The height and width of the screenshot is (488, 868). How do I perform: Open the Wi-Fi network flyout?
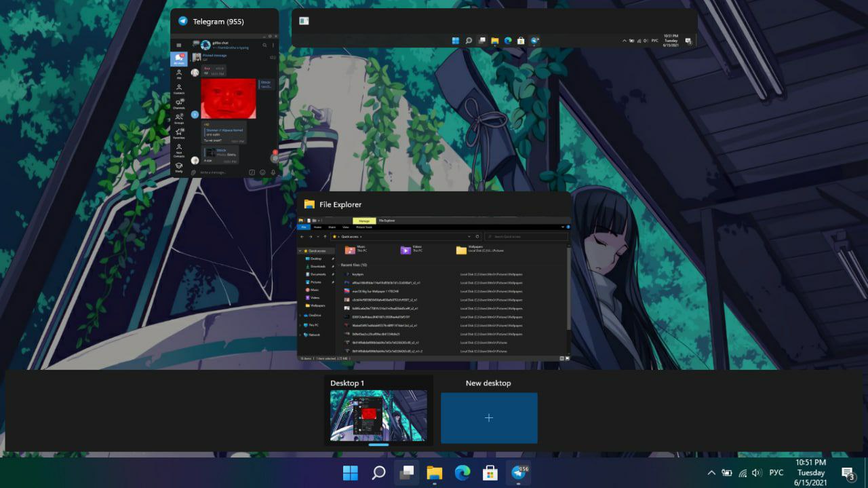pos(743,473)
